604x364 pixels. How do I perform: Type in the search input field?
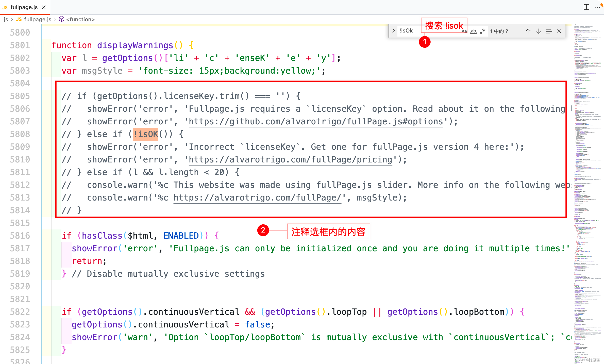coord(419,30)
